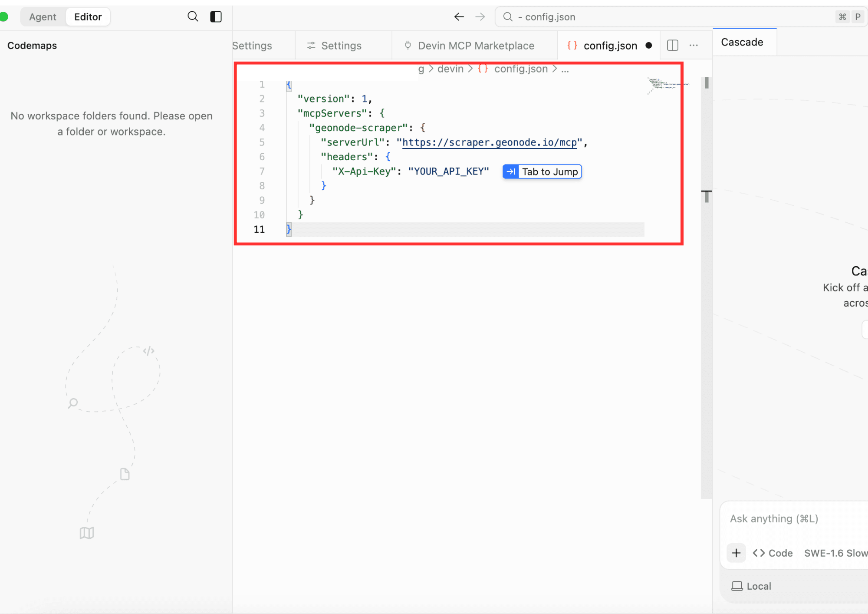This screenshot has width=868, height=614.
Task: Click the Local environment indicator
Action: (x=751, y=586)
